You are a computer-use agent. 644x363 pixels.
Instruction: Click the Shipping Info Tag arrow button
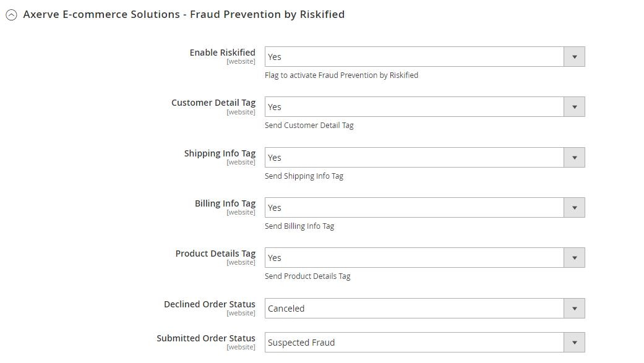[574, 158]
